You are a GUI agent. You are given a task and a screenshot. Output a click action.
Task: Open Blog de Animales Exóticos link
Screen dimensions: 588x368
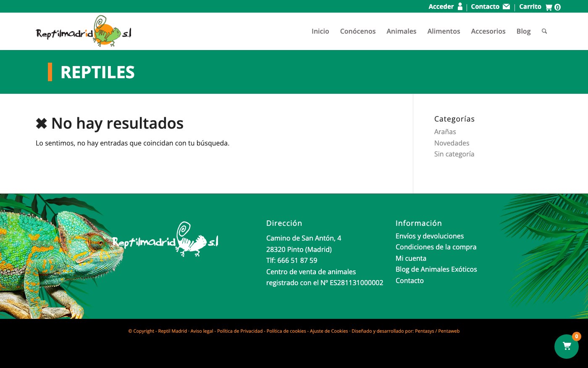click(436, 269)
